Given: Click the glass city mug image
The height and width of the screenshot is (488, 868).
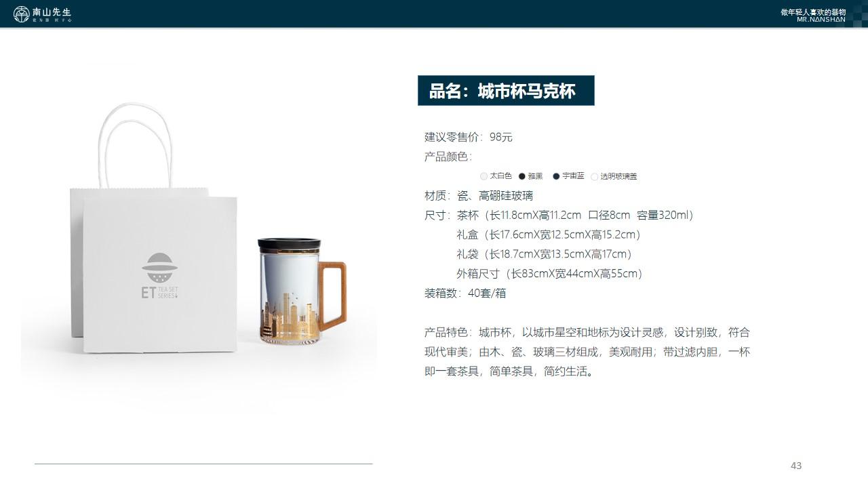Looking at the screenshot, I should tap(301, 291).
